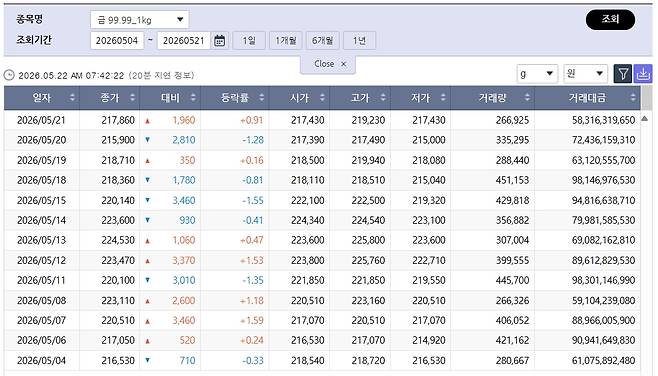This screenshot has width=658, height=376.
Task: Focus the end date field 20260521
Action: pyautogui.click(x=184, y=41)
